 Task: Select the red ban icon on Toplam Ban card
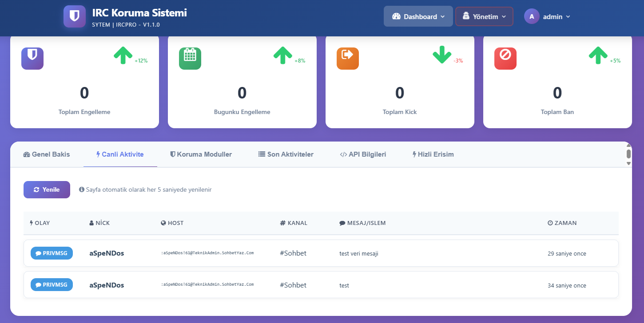[x=505, y=58]
